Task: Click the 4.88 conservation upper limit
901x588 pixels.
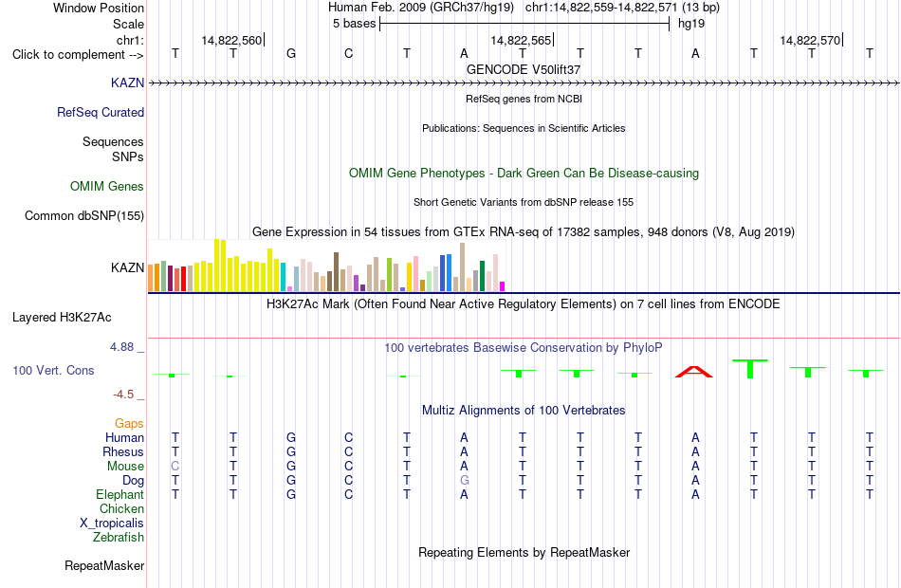Action: click(x=121, y=347)
